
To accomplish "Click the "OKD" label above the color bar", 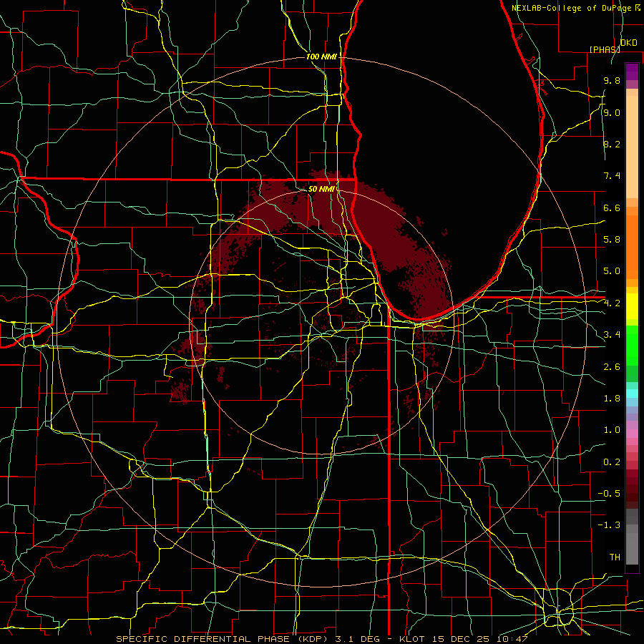I will tap(628, 43).
